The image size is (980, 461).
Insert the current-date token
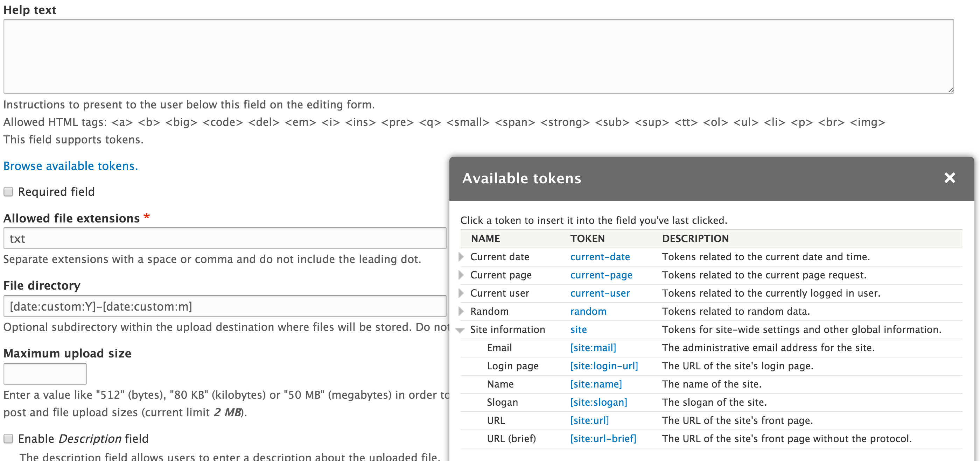600,256
